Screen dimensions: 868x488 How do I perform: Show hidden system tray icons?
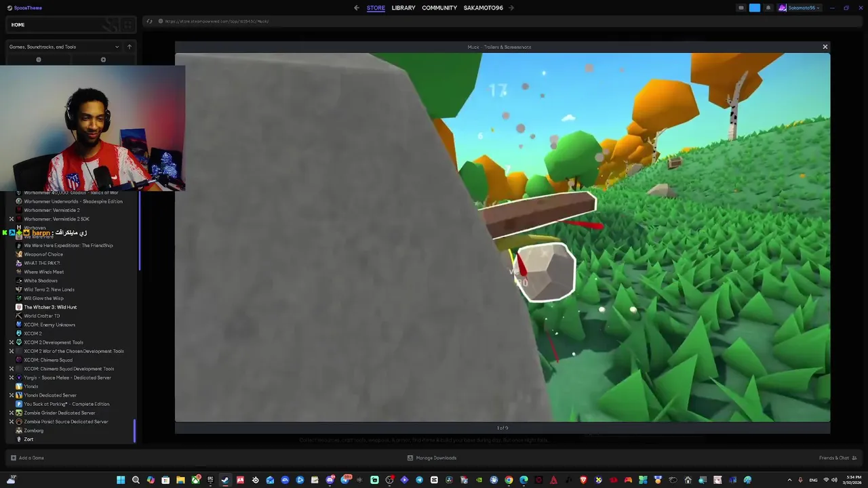click(789, 480)
